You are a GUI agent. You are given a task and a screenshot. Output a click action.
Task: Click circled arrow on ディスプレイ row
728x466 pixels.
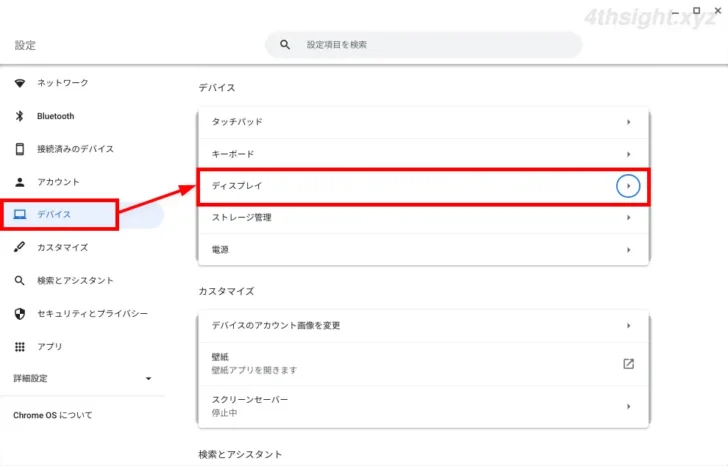click(628, 186)
